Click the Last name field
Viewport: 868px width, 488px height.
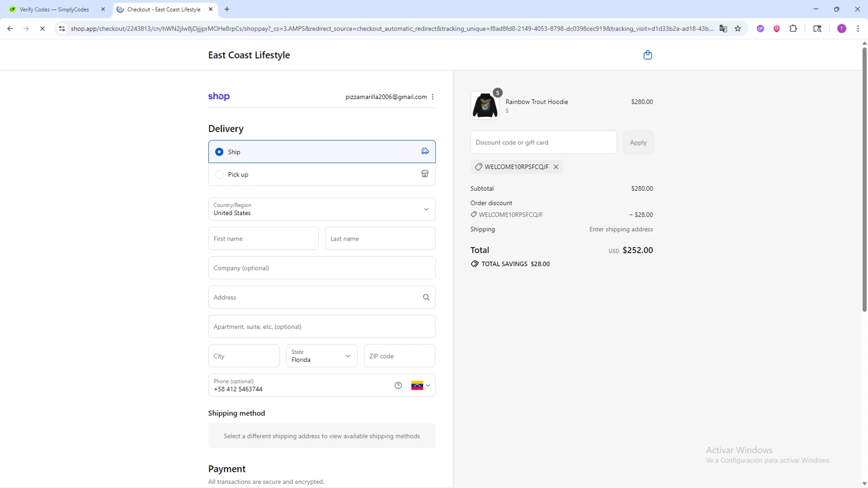pyautogui.click(x=380, y=238)
